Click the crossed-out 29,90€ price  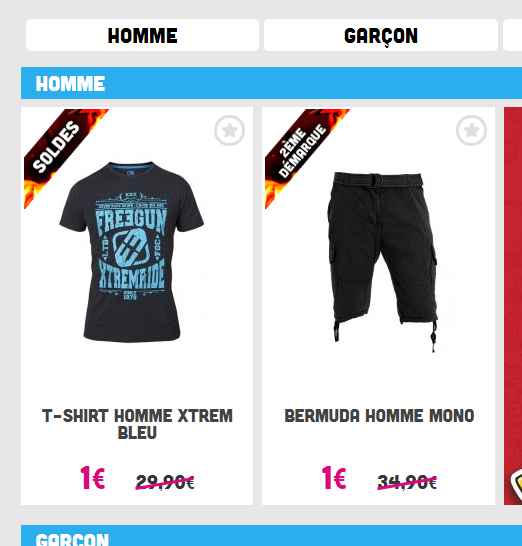tap(165, 482)
